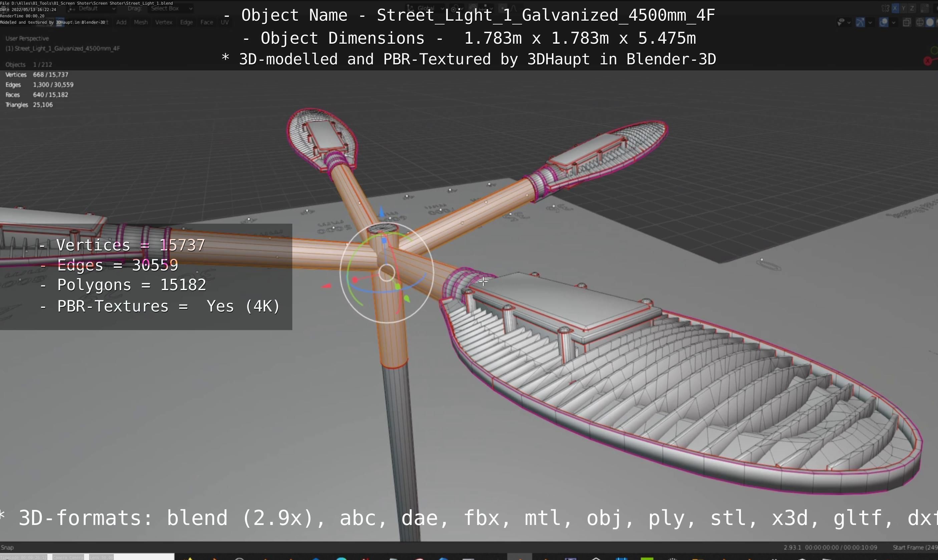Click the 'User Perspective' label
938x560 pixels.
27,38
